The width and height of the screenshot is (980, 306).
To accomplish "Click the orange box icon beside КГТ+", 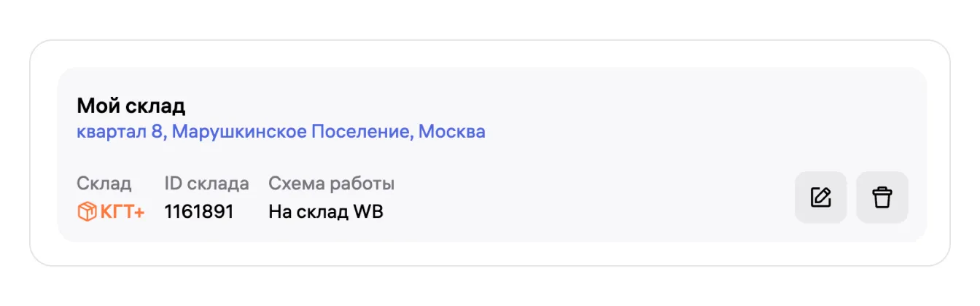I will click(86, 212).
